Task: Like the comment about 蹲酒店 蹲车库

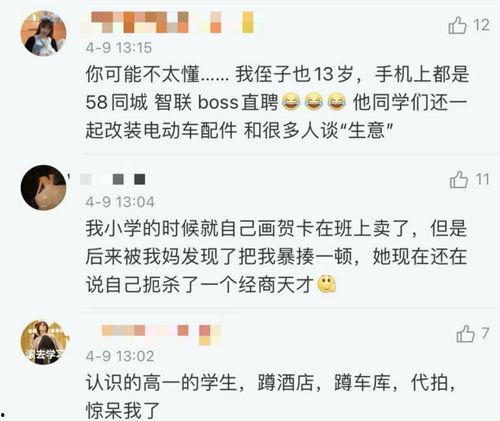Action: pyautogui.click(x=465, y=334)
